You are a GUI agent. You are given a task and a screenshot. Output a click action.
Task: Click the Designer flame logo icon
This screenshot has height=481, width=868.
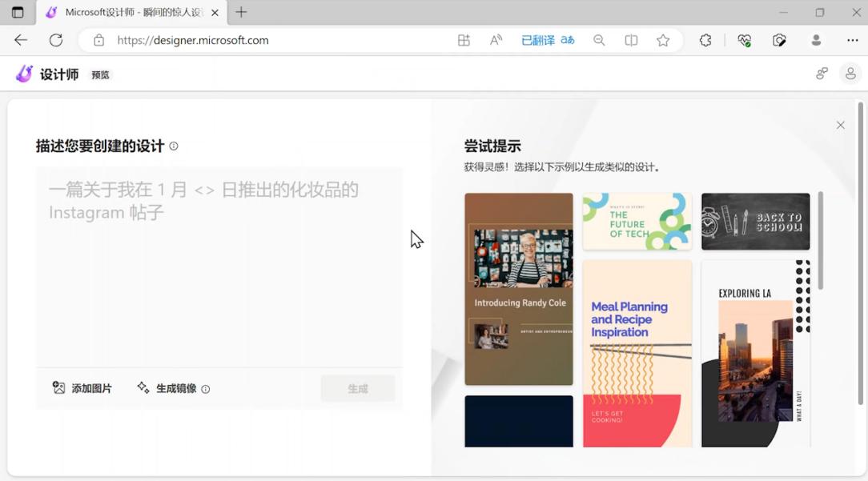[x=23, y=73]
